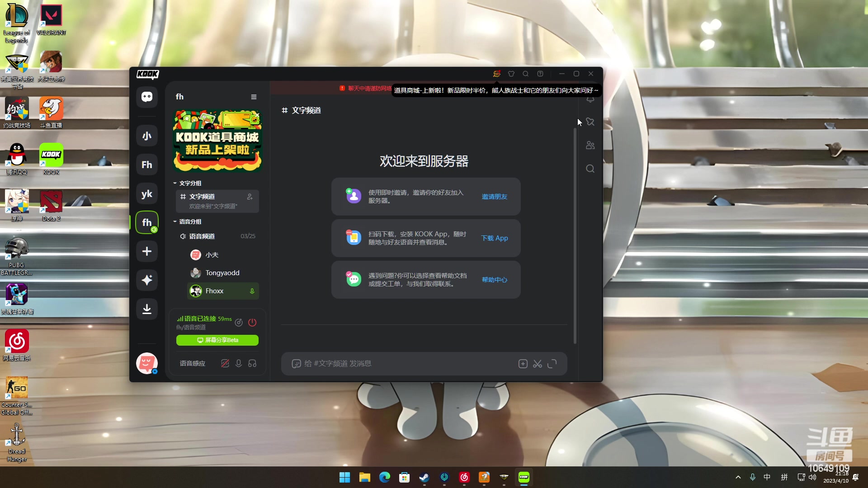Click the scissors screenshot icon near message input
Image resolution: width=868 pixels, height=488 pixels.
pyautogui.click(x=538, y=364)
